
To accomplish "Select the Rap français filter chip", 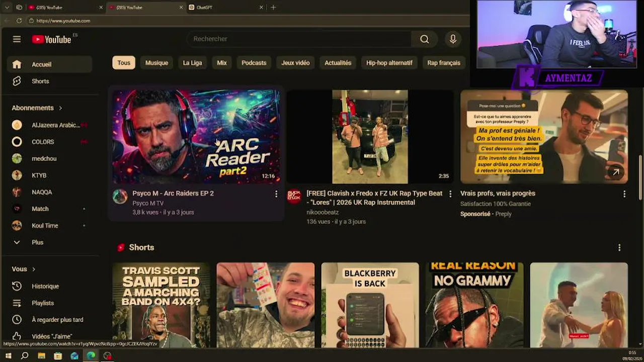I will pyautogui.click(x=444, y=63).
